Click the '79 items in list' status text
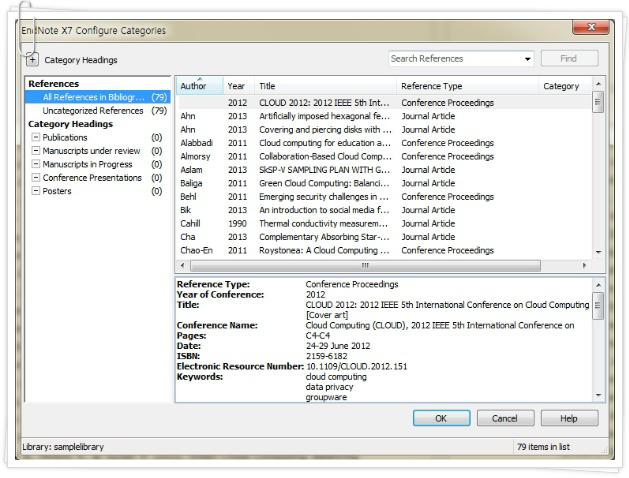Screen dimensions: 629x478 [x=543, y=447]
